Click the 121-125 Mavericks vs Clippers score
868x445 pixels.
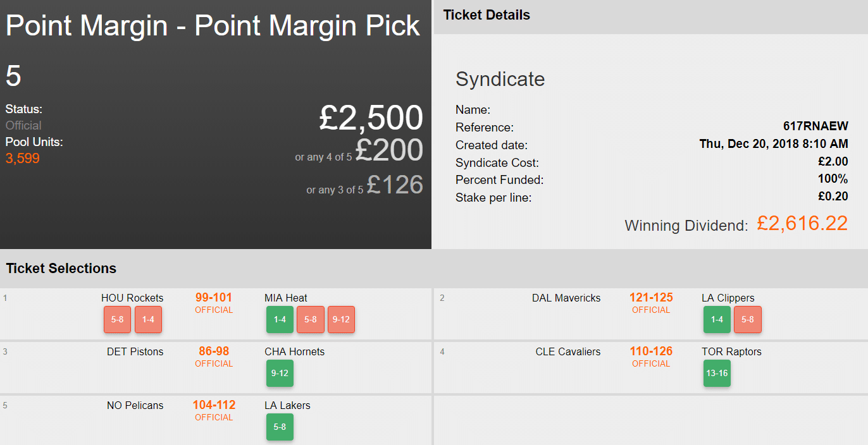point(651,298)
